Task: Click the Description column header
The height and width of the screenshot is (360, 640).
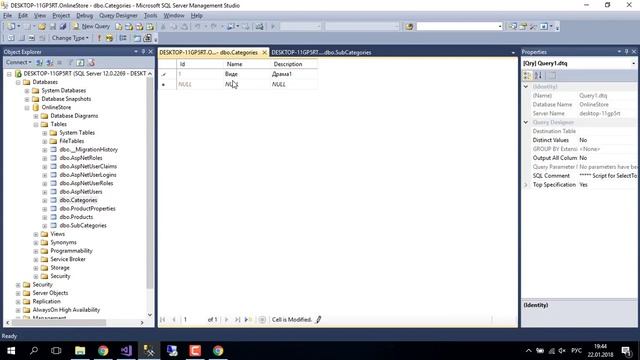Action: point(293,64)
